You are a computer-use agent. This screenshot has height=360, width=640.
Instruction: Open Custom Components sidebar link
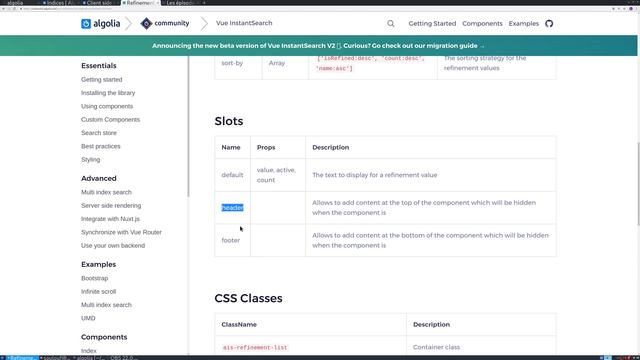110,120
